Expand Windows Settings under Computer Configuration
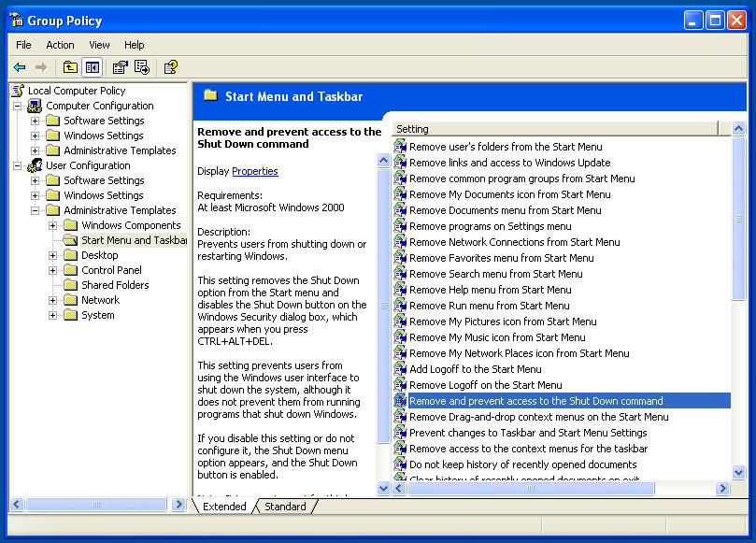Viewport: 756px width, 543px height. (x=36, y=136)
